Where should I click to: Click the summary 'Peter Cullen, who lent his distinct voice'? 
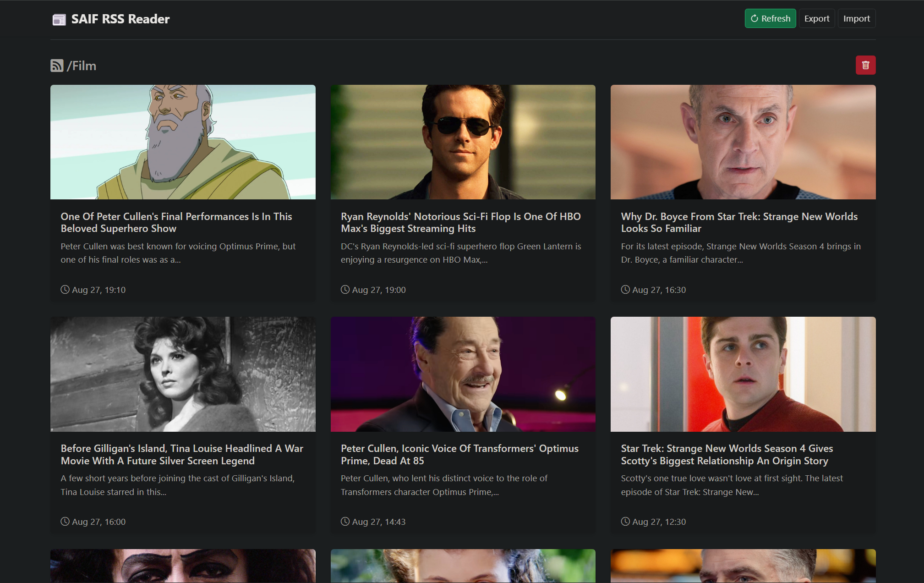click(444, 485)
